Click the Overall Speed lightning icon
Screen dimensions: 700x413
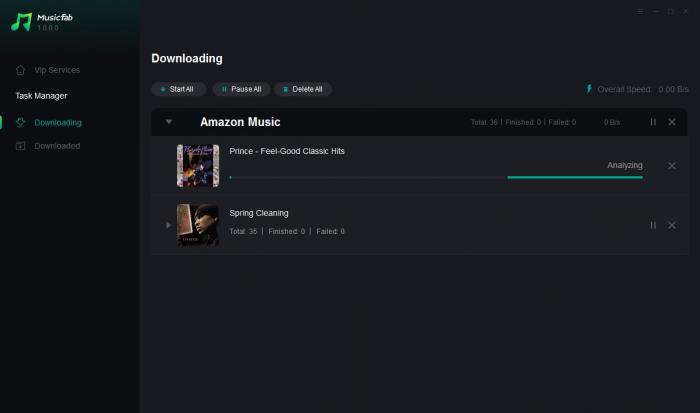pos(589,89)
